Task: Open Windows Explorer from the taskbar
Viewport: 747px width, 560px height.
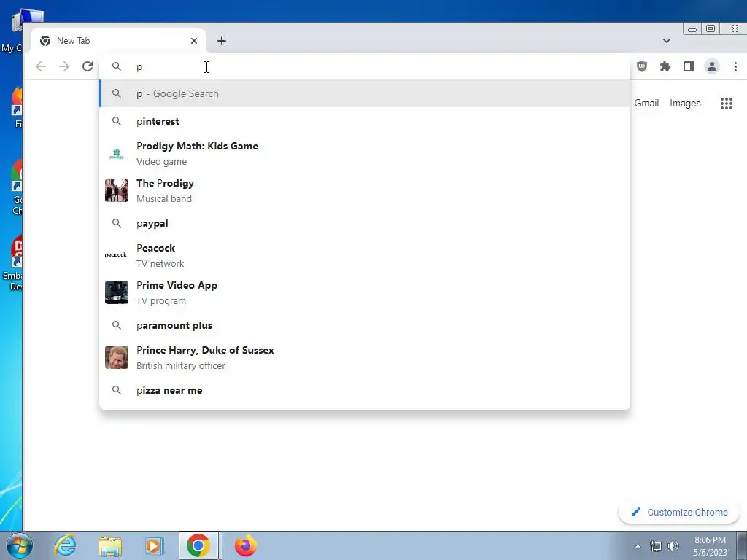Action: click(x=110, y=546)
